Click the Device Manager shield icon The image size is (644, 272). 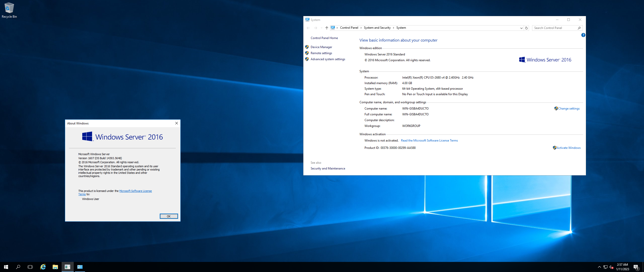(x=307, y=47)
